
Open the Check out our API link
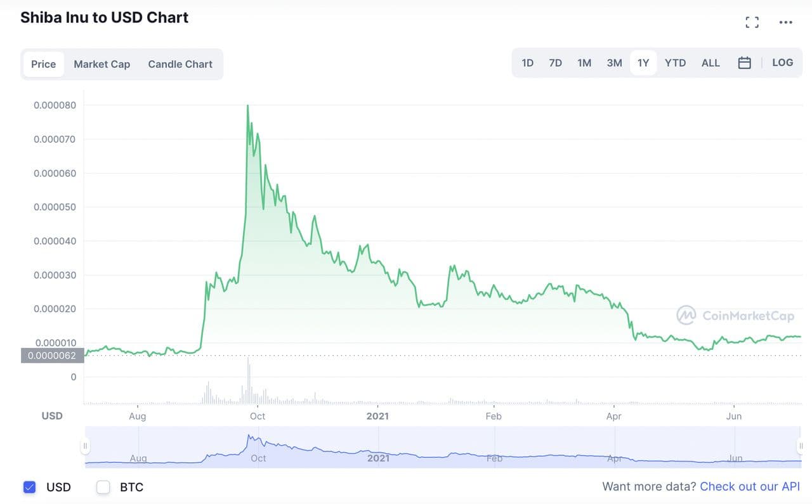tap(750, 487)
